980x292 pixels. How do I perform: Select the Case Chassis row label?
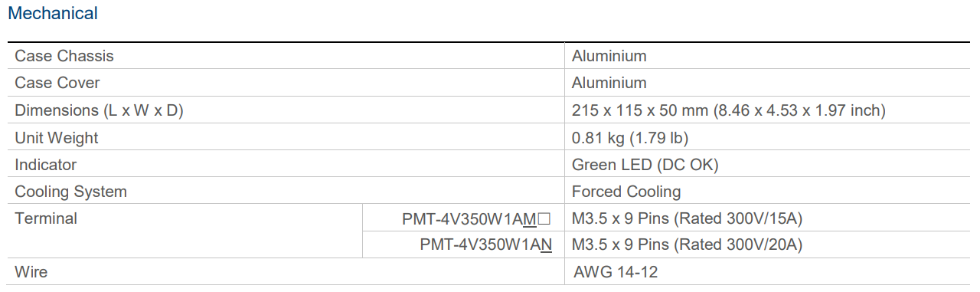click(x=64, y=56)
